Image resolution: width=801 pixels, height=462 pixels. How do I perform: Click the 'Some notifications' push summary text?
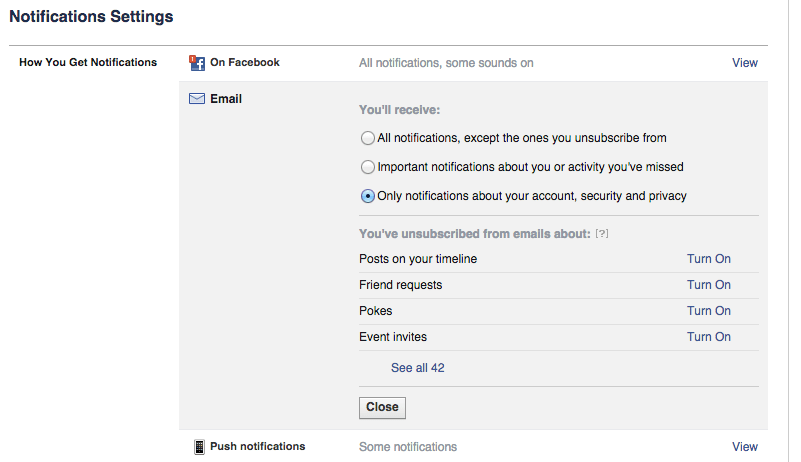click(x=407, y=447)
